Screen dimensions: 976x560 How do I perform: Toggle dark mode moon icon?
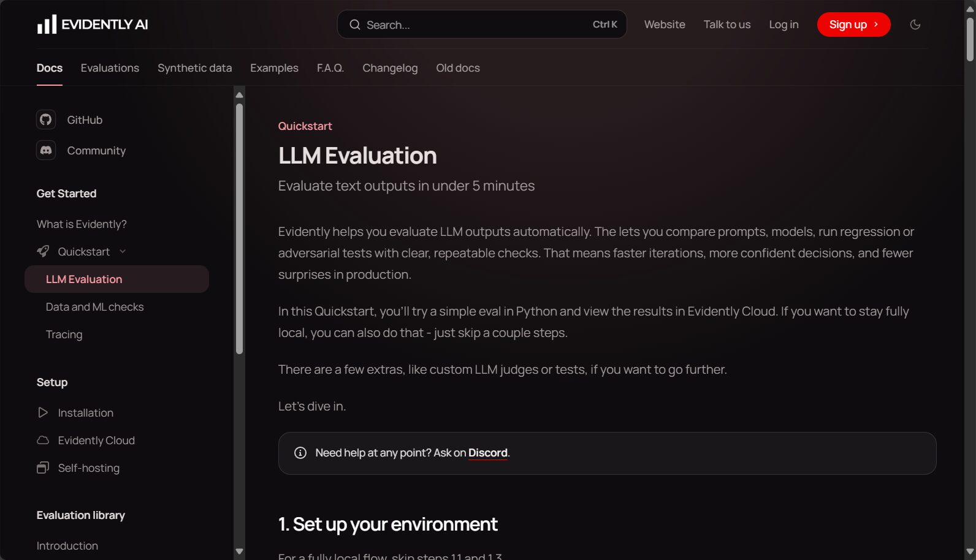915,25
